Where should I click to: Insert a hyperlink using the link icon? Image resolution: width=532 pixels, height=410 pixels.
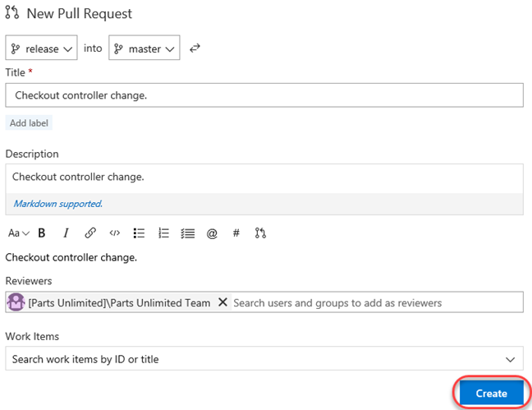pos(90,233)
